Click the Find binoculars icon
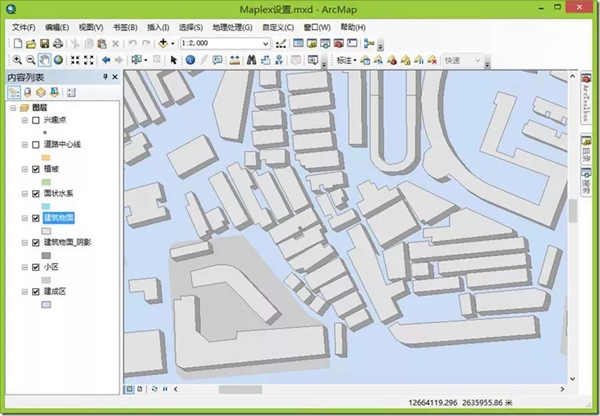Image resolution: width=600 pixels, height=416 pixels. (x=251, y=60)
